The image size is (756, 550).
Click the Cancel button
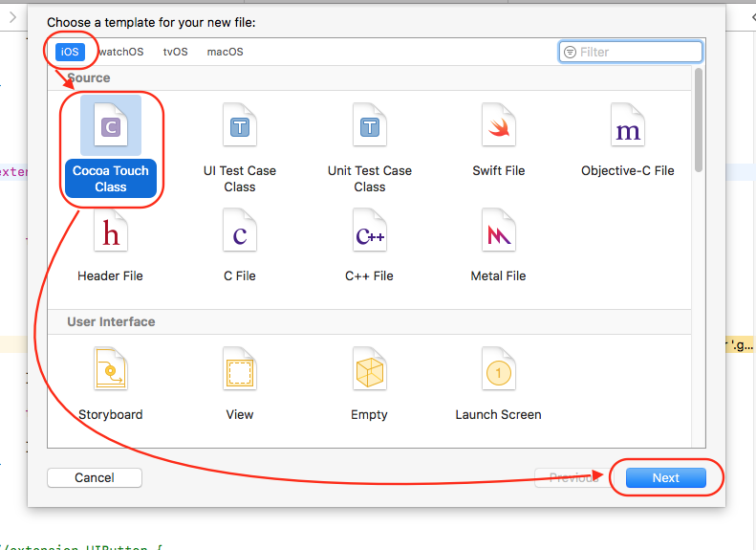click(95, 477)
